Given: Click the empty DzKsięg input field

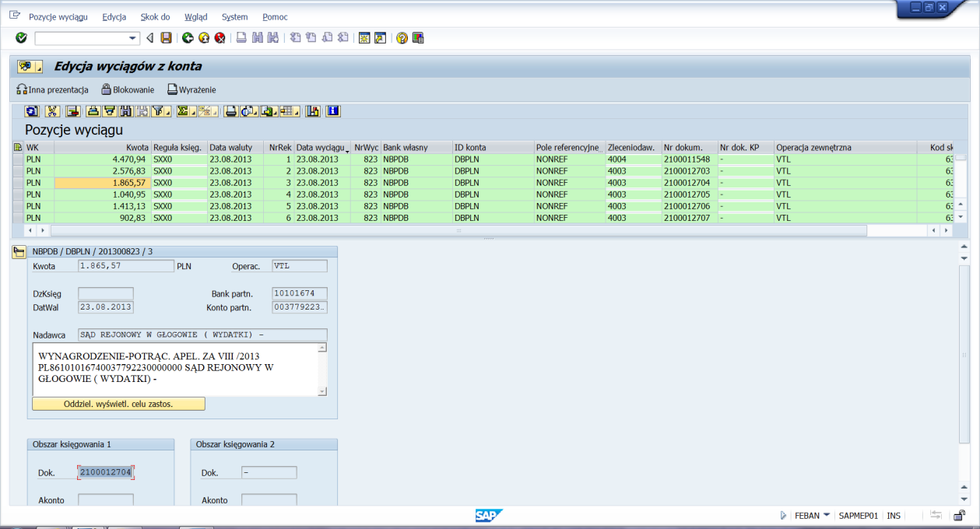Looking at the screenshot, I should click(106, 293).
